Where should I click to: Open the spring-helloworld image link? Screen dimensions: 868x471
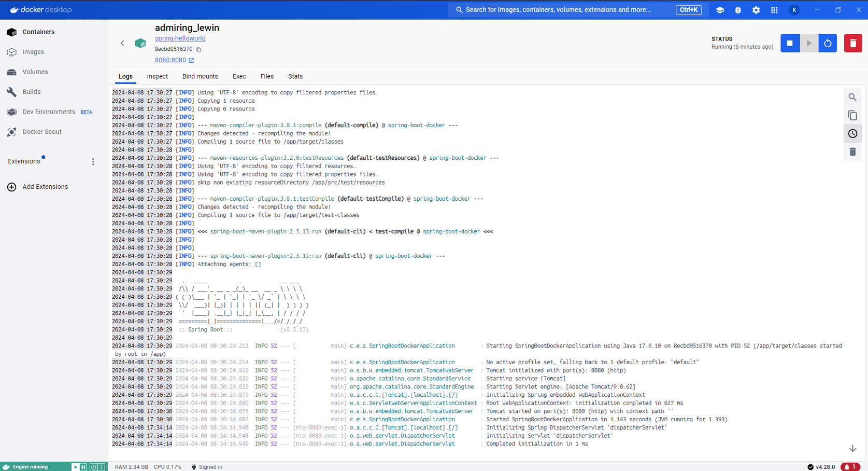[x=180, y=38]
